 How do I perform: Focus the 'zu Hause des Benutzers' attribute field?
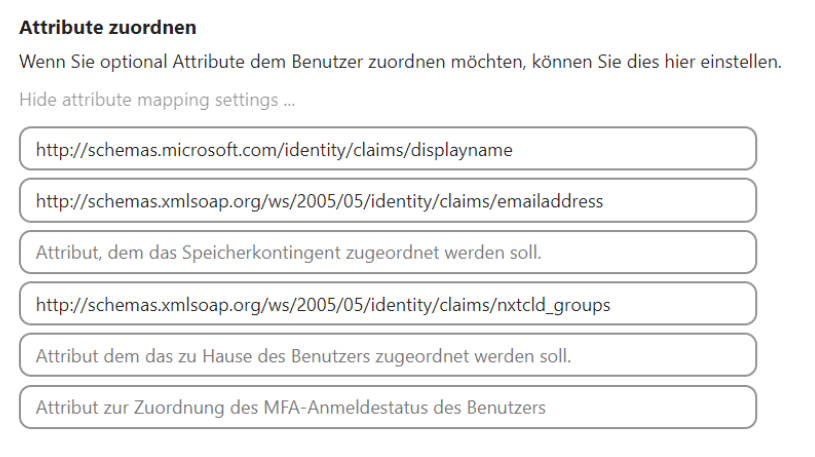pos(387,356)
